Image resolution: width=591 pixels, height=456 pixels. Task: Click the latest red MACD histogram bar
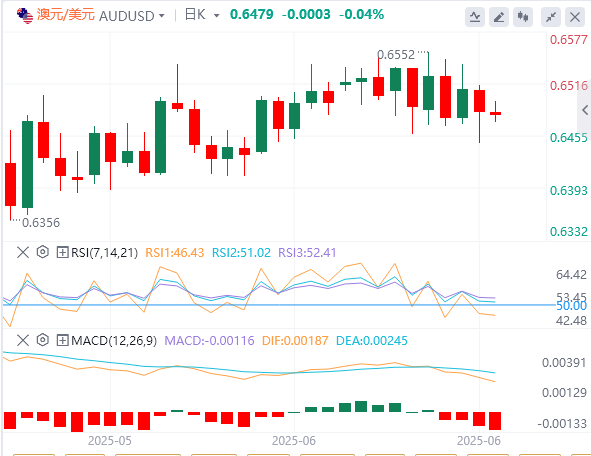pos(495,421)
